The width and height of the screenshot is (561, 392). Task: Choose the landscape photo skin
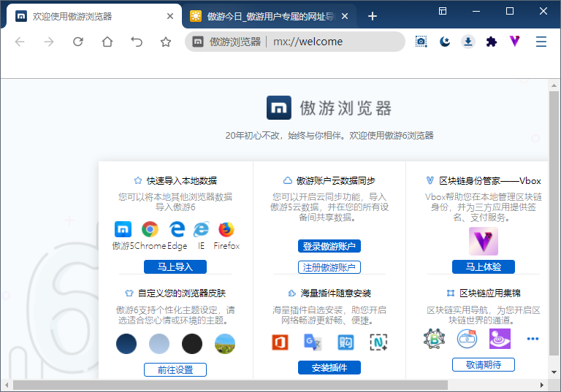[x=225, y=344]
